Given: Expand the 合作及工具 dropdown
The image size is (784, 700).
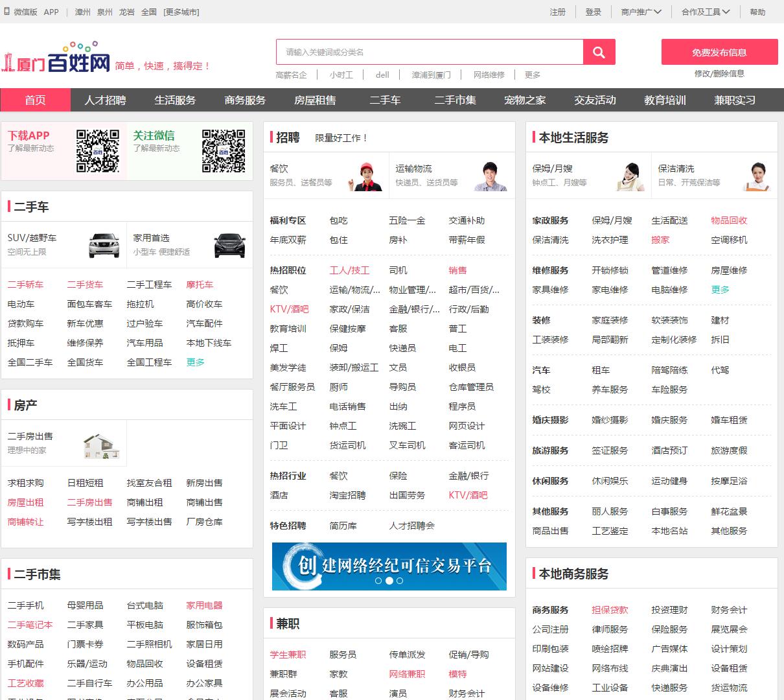Looking at the screenshot, I should click(706, 12).
